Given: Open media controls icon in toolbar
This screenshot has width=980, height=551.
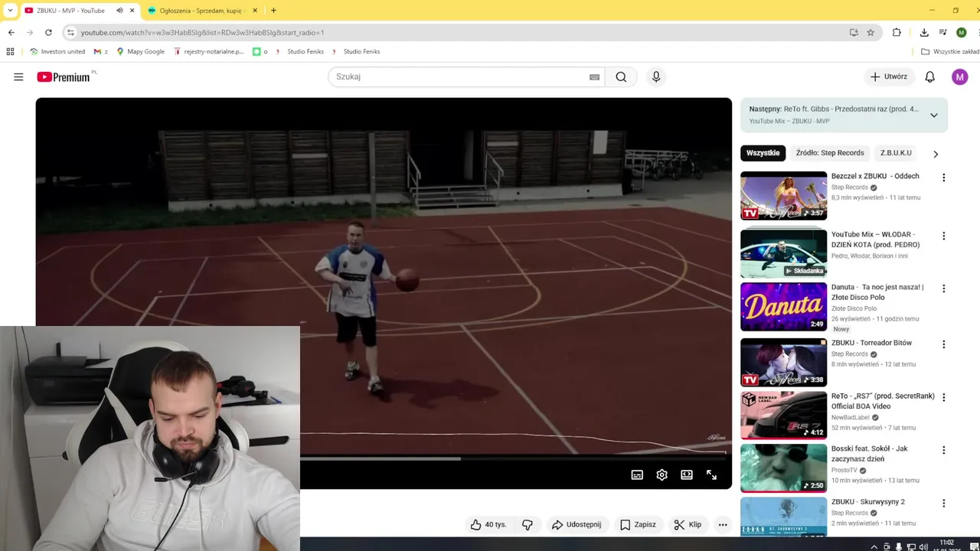Looking at the screenshot, I should coord(942,32).
